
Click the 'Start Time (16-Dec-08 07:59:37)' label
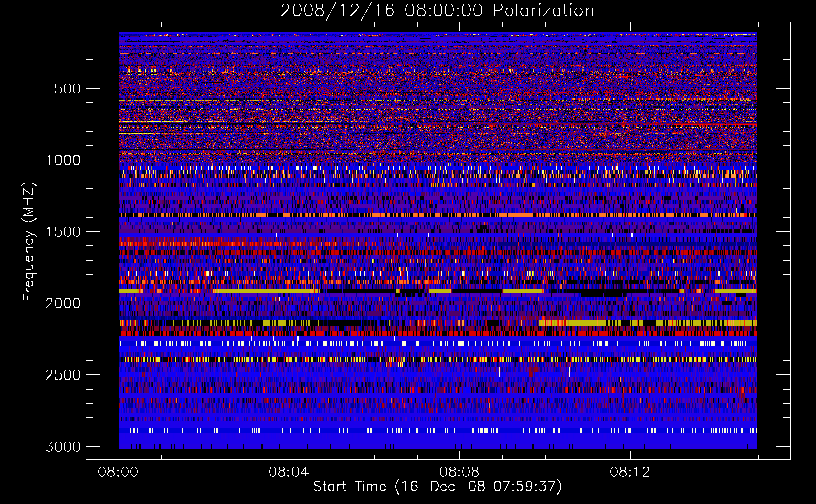[x=437, y=487]
